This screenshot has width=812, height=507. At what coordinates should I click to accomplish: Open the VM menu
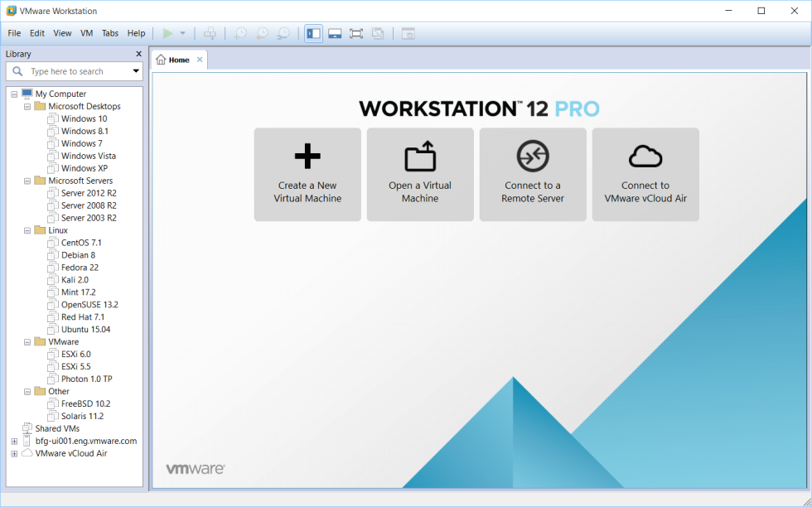click(x=86, y=33)
